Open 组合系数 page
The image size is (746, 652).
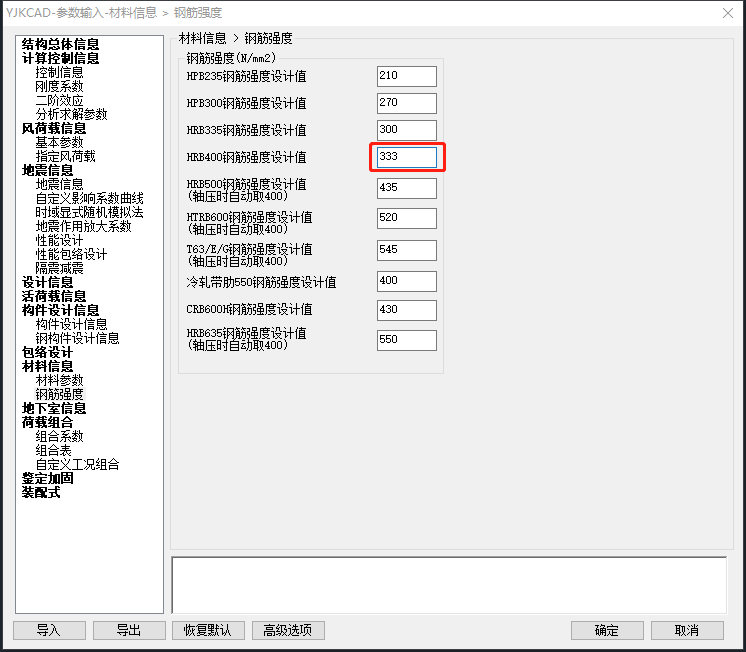click(x=59, y=436)
